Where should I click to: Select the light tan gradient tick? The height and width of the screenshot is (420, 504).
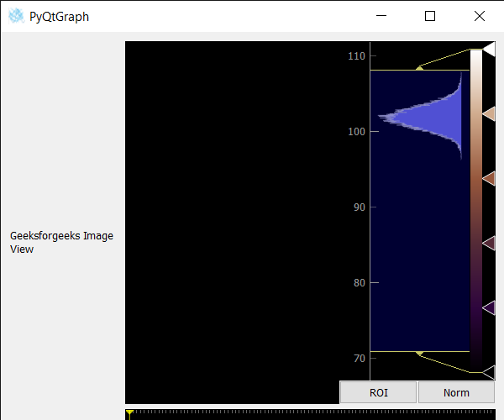(489, 113)
